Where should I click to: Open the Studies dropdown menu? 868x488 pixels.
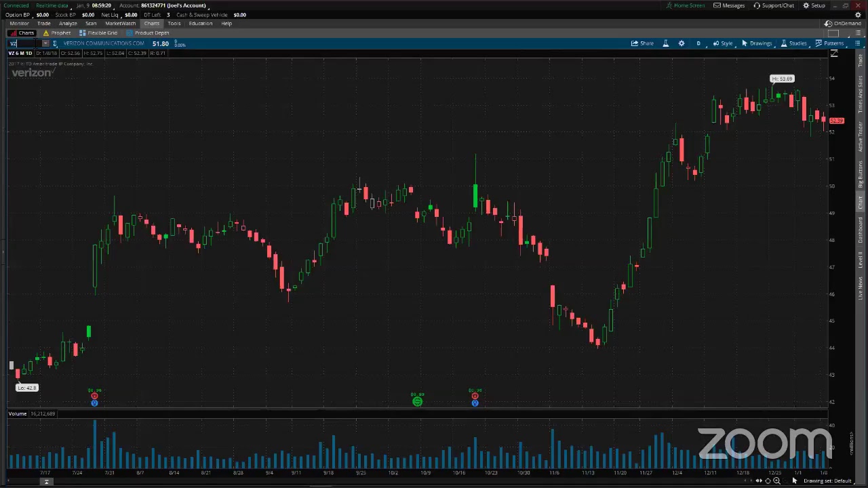[793, 43]
